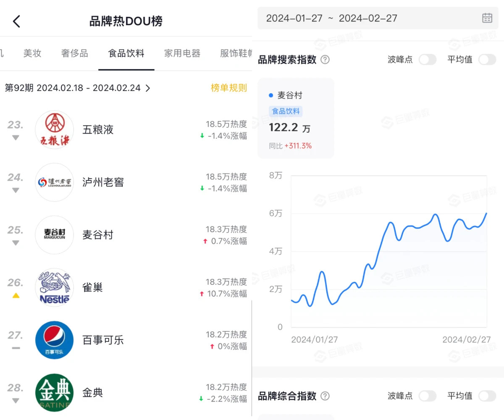This screenshot has width=504, height=420.
Task: Open the 榜单规则 link
Action: tap(228, 88)
